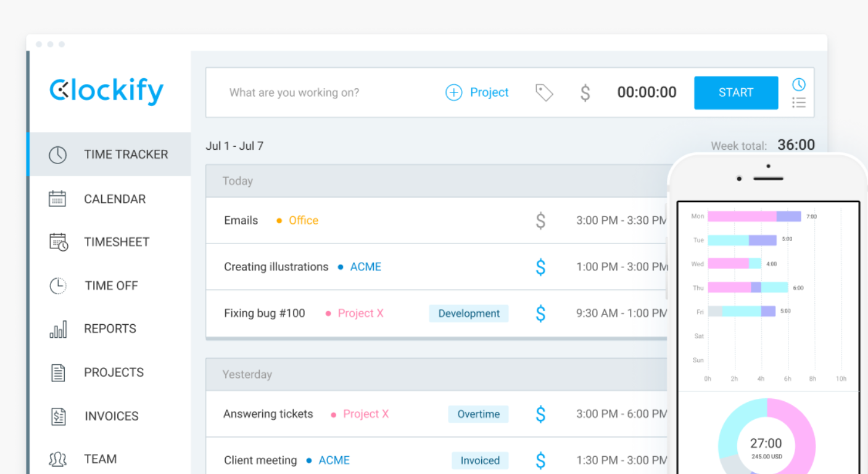Open TIME OFF from the sidebar
This screenshot has height=474, width=868.
(110, 285)
